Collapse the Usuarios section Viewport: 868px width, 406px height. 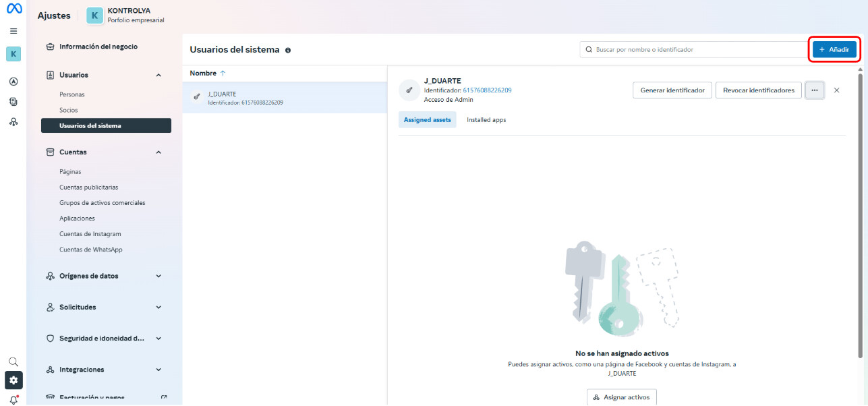(x=158, y=75)
